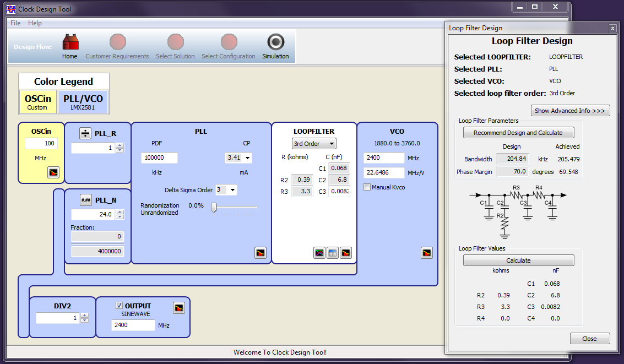Image resolution: width=624 pixels, height=364 pixels.
Task: Increase the PLL_N value
Action: [120, 212]
